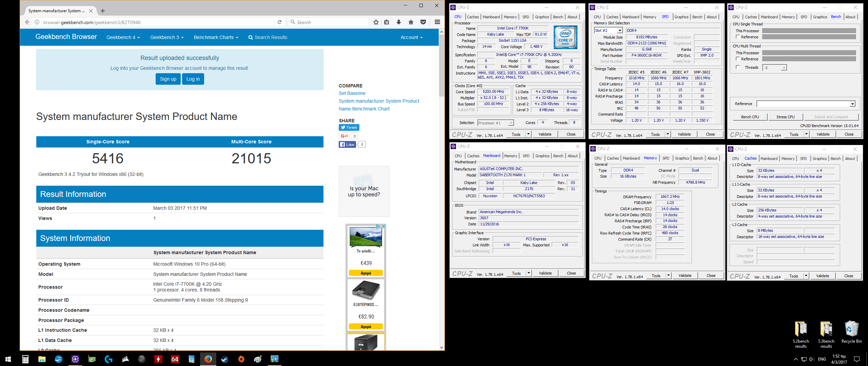Switch to Caches tab in CPU-Z CPU window

click(x=473, y=17)
